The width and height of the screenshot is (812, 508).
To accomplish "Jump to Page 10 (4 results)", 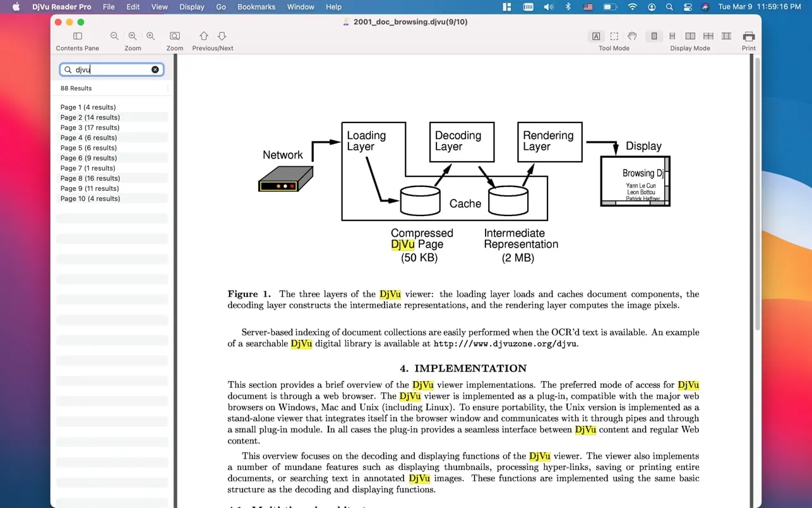I will click(x=90, y=198).
